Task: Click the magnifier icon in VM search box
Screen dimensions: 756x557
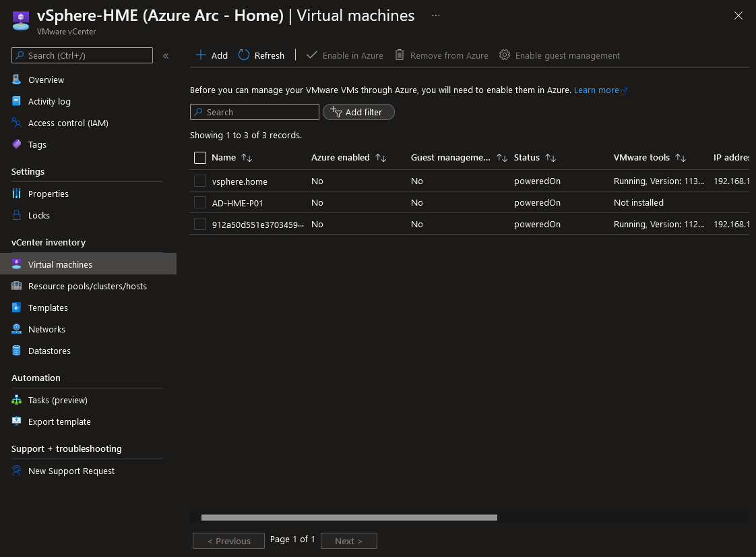Action: pyautogui.click(x=199, y=112)
